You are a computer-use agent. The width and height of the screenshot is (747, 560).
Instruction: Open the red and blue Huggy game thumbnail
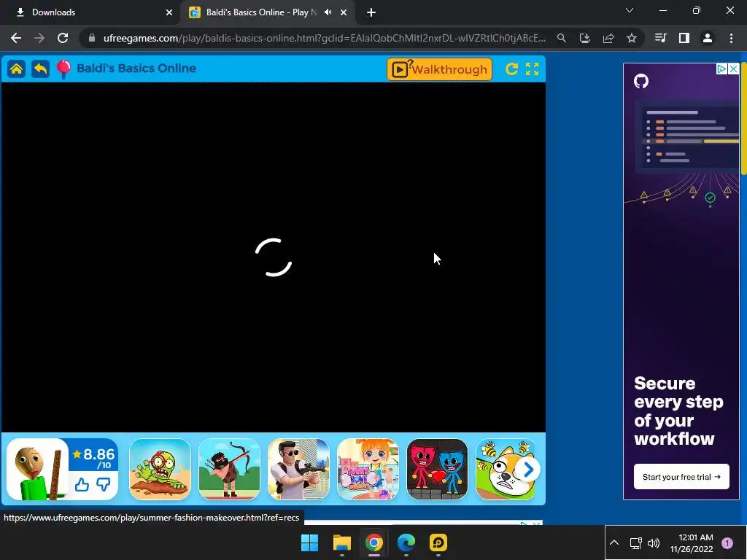[x=438, y=469]
